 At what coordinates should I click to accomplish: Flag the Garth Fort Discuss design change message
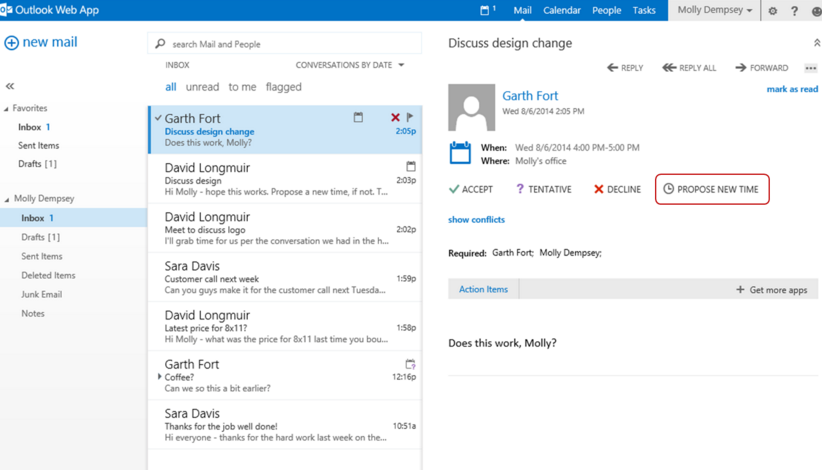tap(410, 117)
